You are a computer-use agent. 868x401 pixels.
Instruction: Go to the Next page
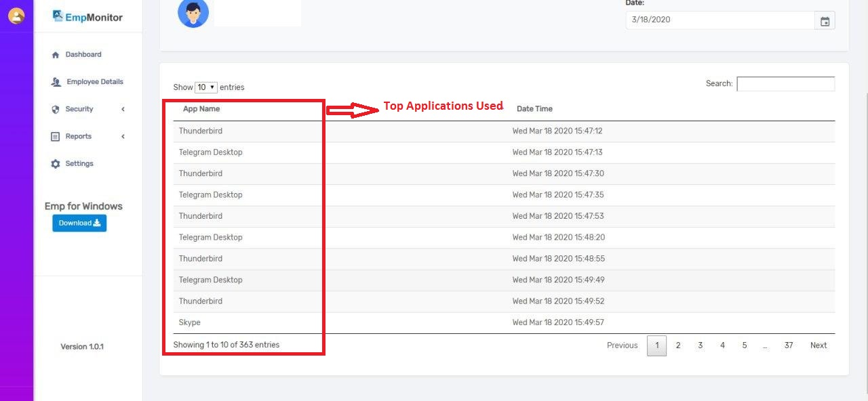818,345
